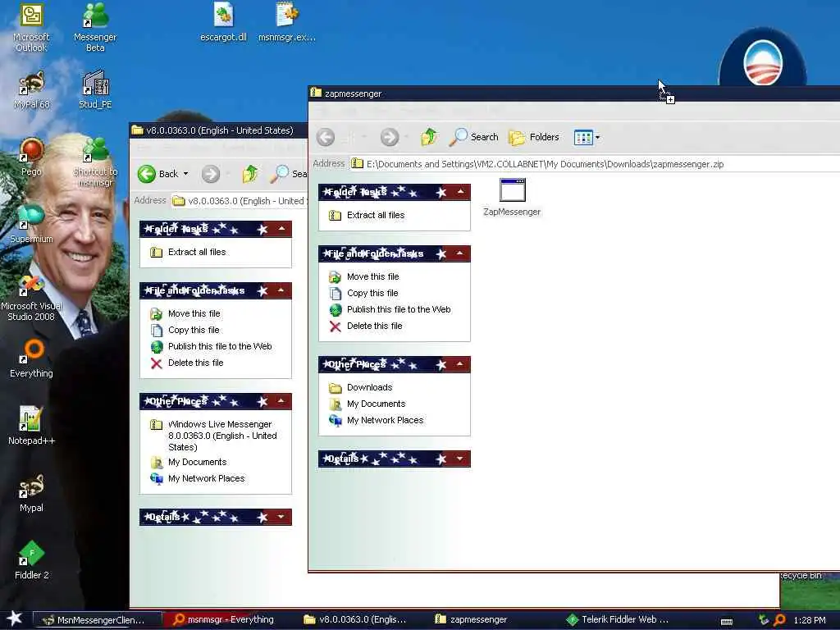Click Extract all files in v8.0.0363.0 window
Image resolution: width=840 pixels, height=630 pixels.
tap(197, 252)
